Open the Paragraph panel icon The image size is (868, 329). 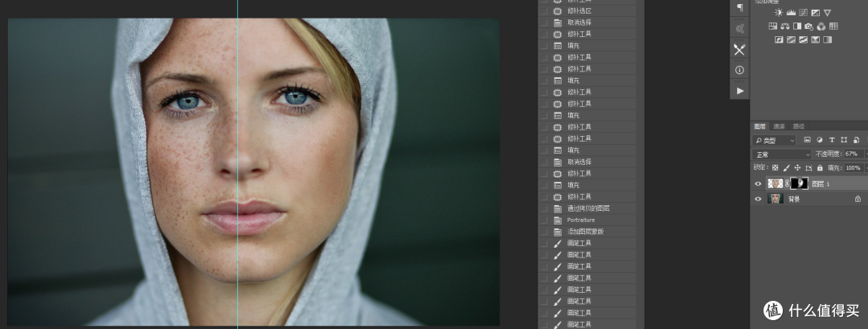click(739, 7)
